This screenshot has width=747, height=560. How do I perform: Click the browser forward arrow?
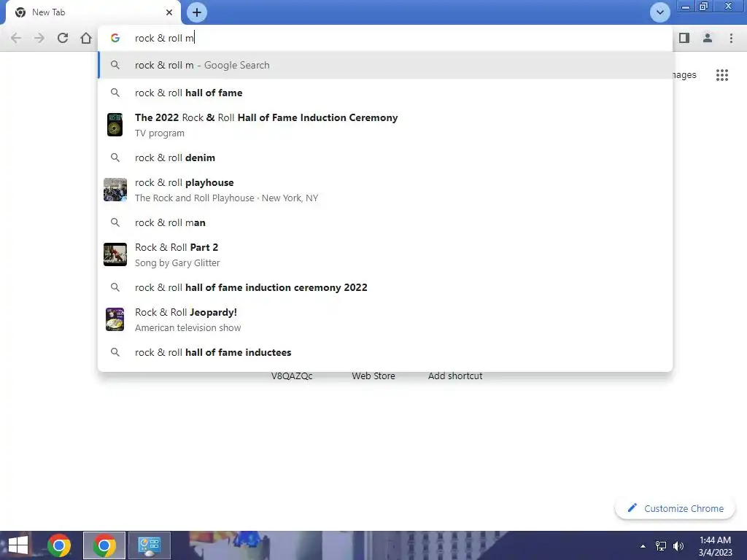(39, 38)
